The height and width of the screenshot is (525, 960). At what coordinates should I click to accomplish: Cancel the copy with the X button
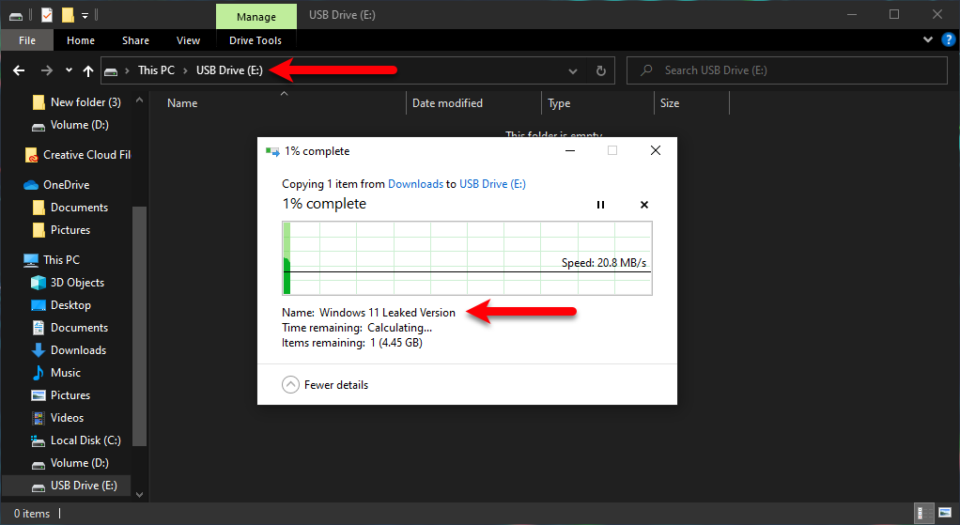click(644, 205)
